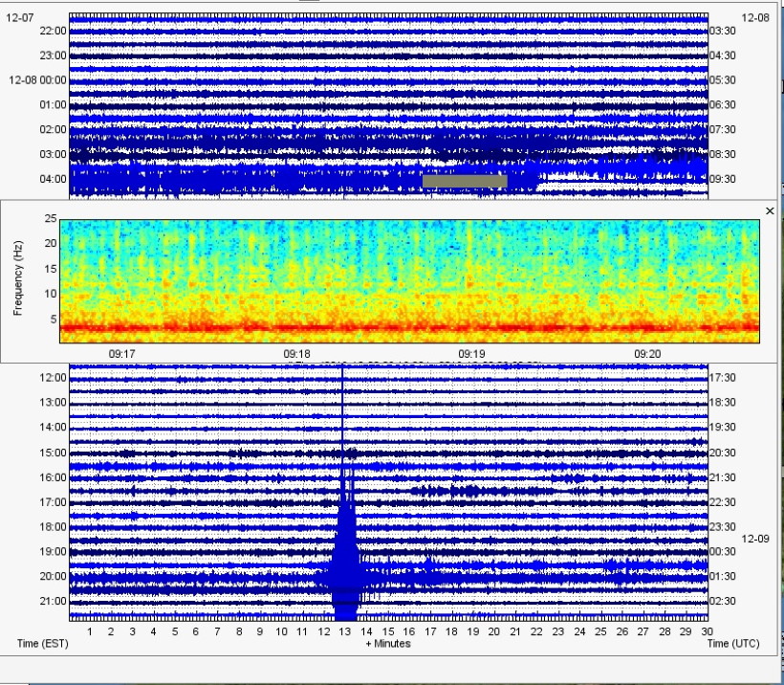Select the 21:00 EST trace row label
This screenshot has height=685, width=784.
tap(53, 601)
